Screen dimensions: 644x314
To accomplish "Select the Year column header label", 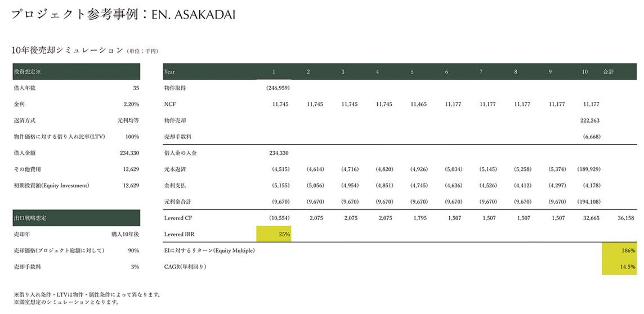I will [x=169, y=72].
